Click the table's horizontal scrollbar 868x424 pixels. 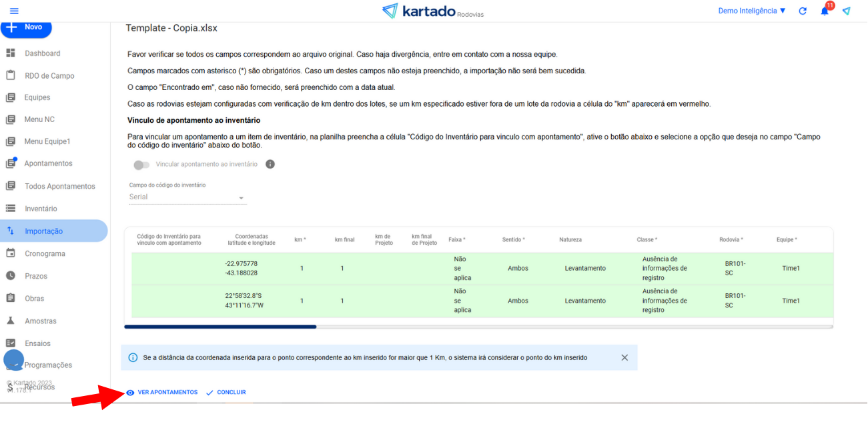[x=220, y=327]
